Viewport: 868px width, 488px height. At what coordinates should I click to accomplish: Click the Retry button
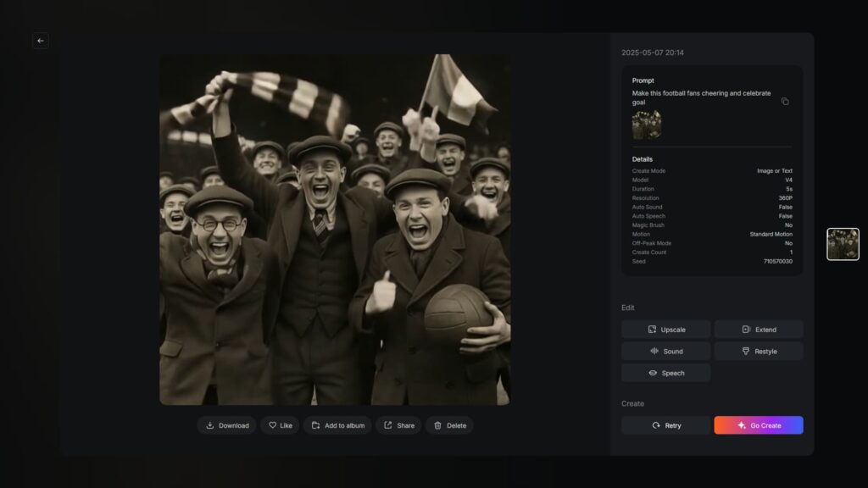pyautogui.click(x=665, y=425)
